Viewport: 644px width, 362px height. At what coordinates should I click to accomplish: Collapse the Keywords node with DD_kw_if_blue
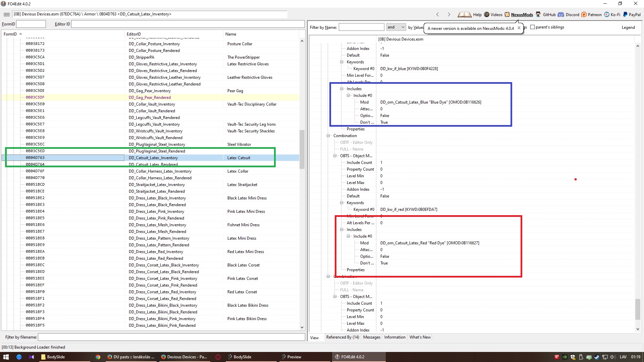coord(341,62)
